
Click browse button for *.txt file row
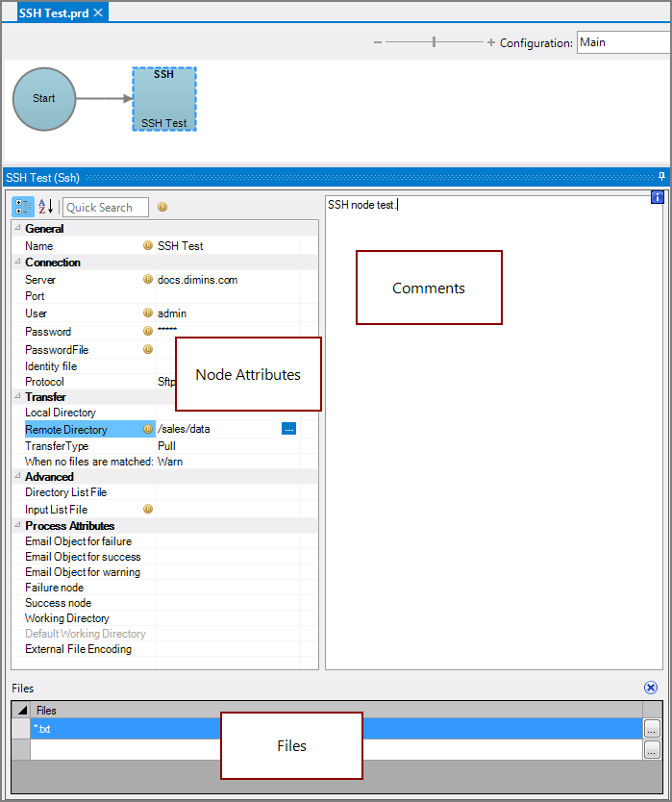tap(653, 729)
